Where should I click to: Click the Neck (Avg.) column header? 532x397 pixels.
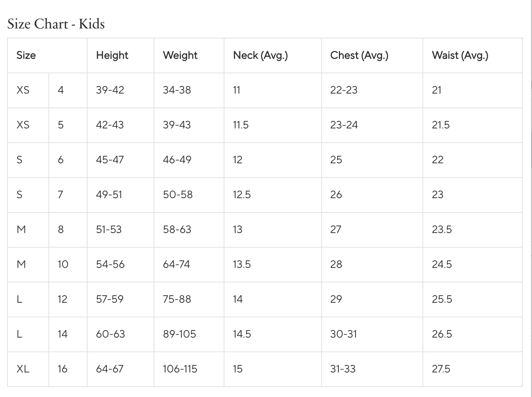[x=260, y=55]
